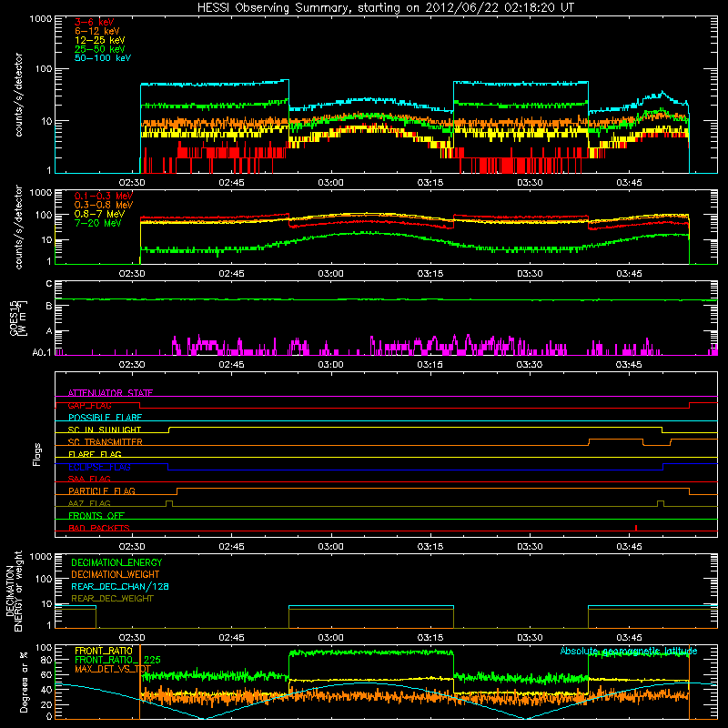Click the DECIMATION ENERGY or weight axis title
The height and width of the screenshot is (728, 728).
click(15, 591)
